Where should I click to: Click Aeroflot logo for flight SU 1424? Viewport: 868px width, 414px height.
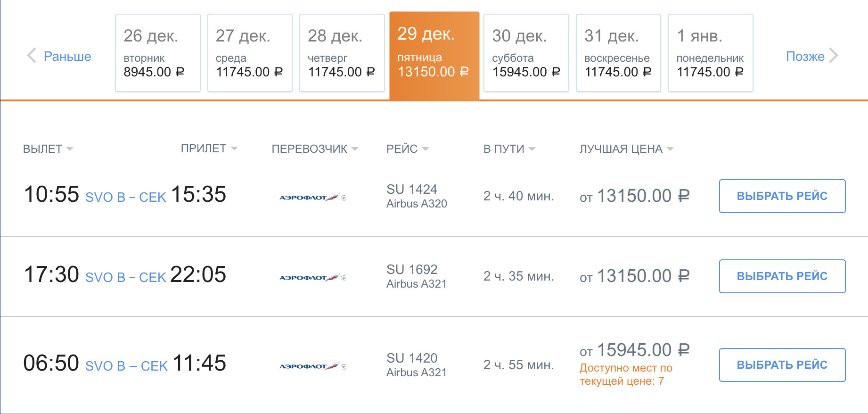[x=312, y=197]
